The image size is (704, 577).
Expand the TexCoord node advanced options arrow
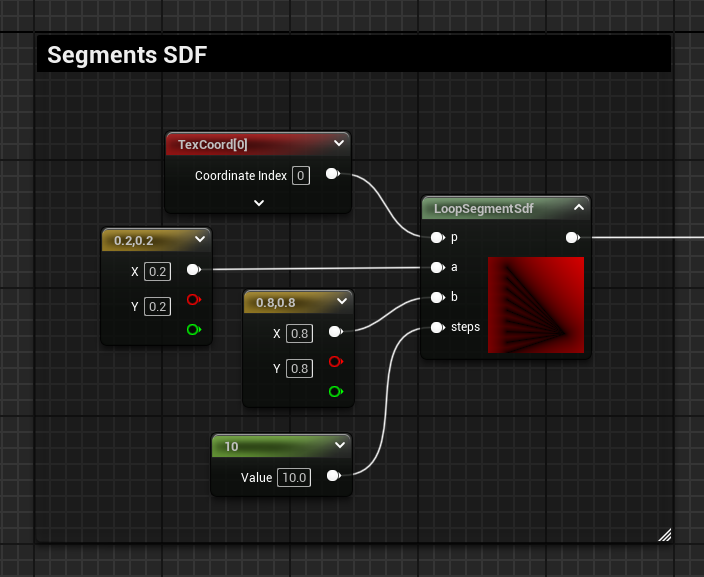tap(258, 203)
